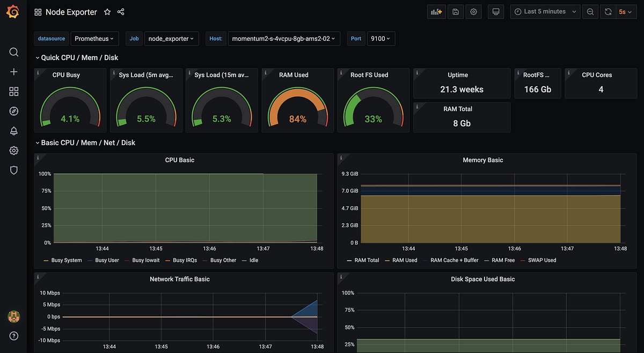The height and width of the screenshot is (353, 644).
Task: Refresh the dashboard manually
Action: 608,11
